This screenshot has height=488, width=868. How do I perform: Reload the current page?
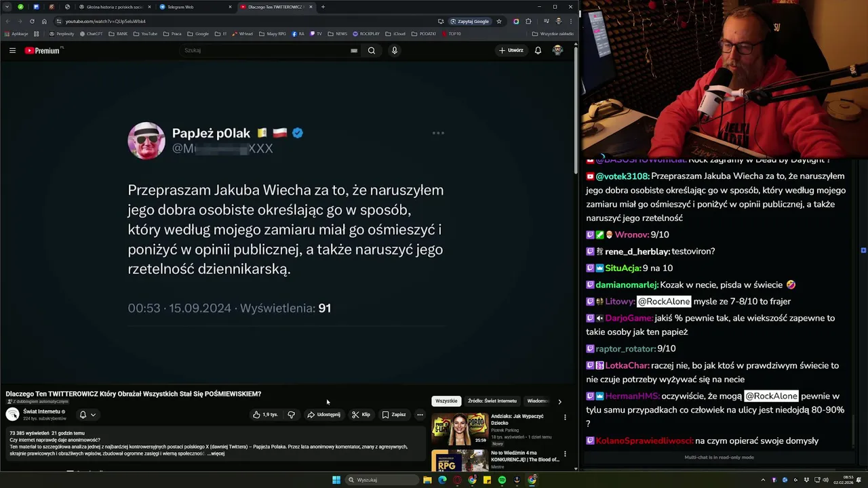click(x=32, y=21)
